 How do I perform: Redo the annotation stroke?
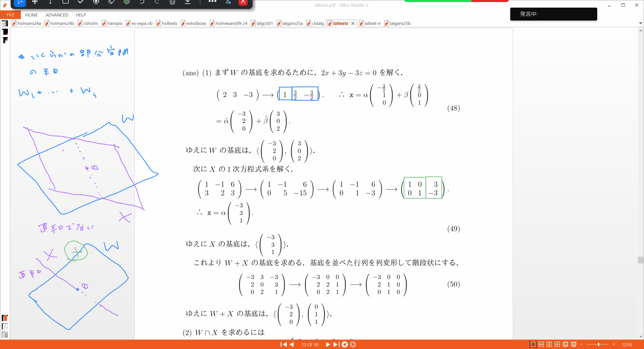click(157, 2)
